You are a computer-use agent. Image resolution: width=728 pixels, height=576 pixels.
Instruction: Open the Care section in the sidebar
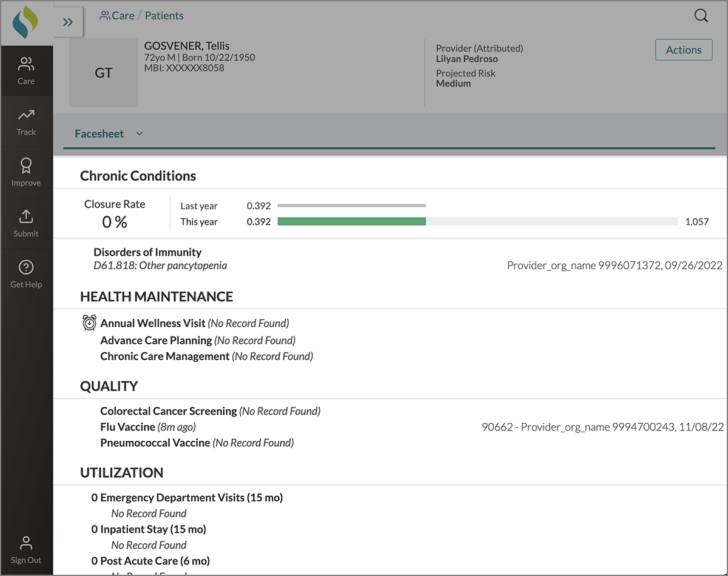[26, 70]
